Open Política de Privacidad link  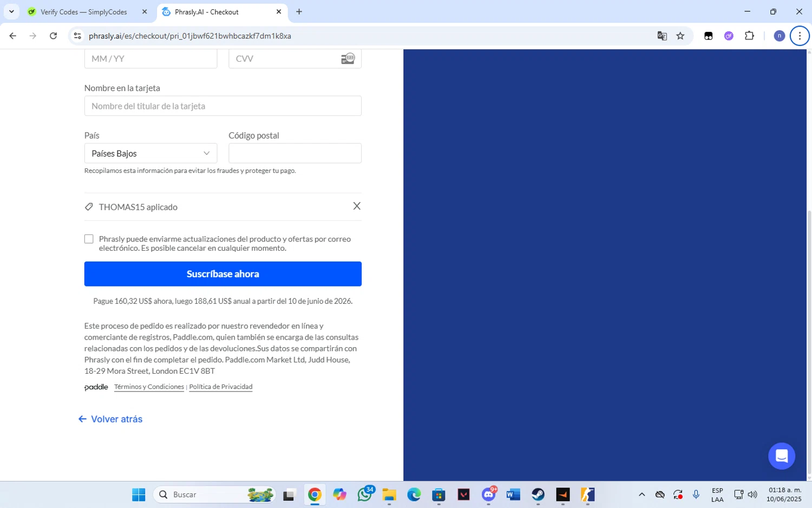[x=221, y=387]
